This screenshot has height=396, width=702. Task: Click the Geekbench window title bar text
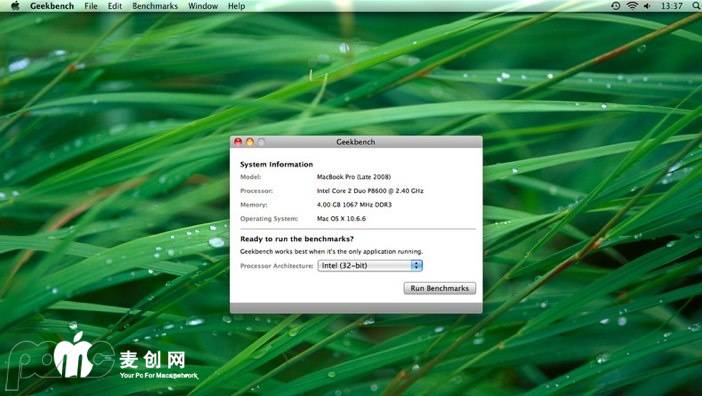pos(355,142)
